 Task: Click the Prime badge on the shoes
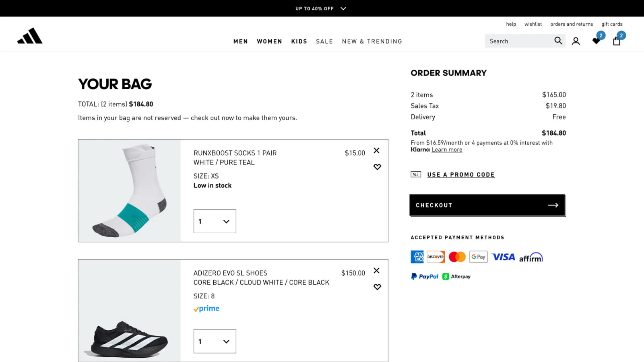pos(206,309)
